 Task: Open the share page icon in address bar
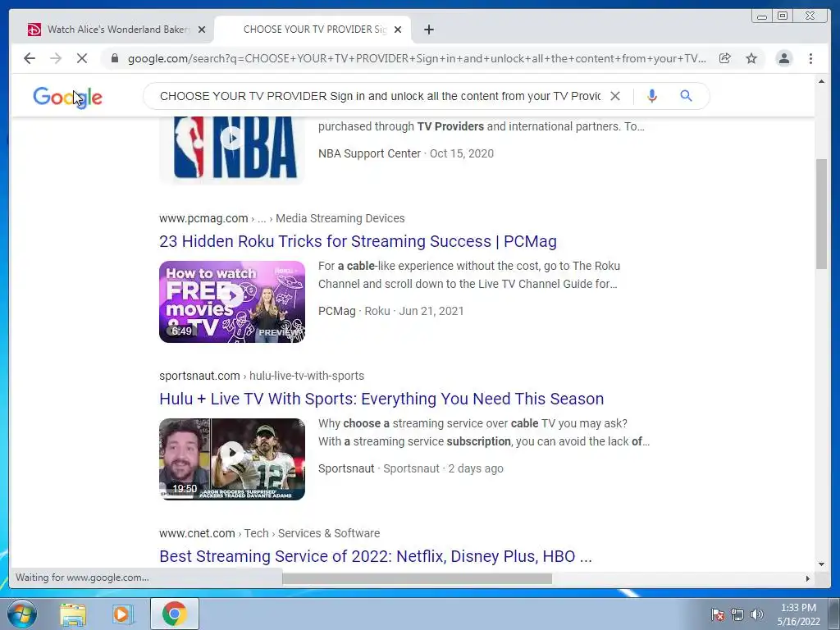725,58
